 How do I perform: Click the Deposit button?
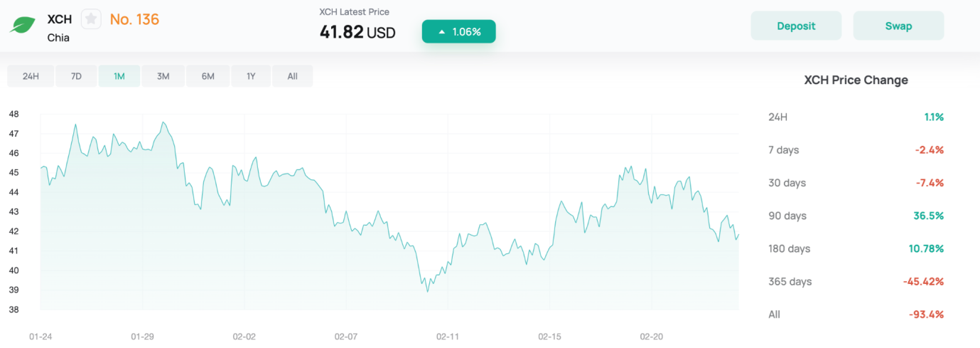[796, 26]
